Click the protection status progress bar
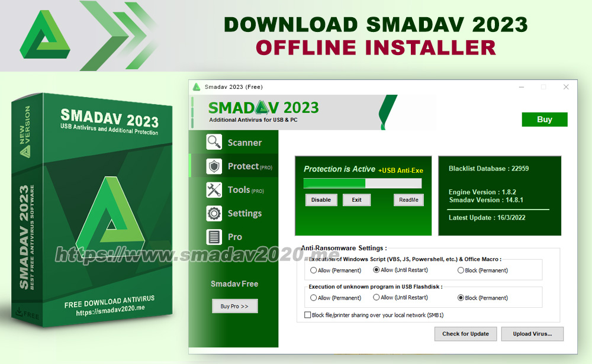The width and height of the screenshot is (592, 364). point(362,183)
